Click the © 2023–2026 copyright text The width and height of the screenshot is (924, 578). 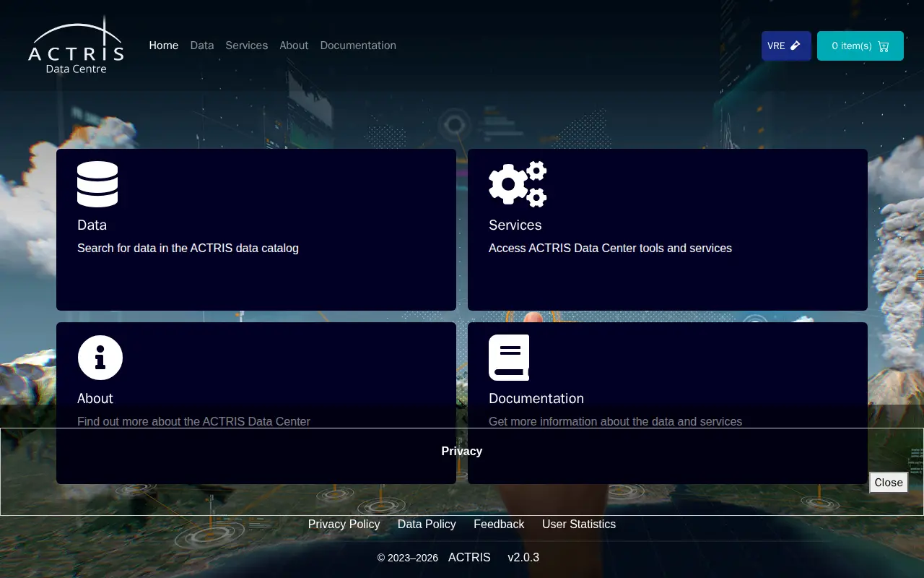point(407,558)
